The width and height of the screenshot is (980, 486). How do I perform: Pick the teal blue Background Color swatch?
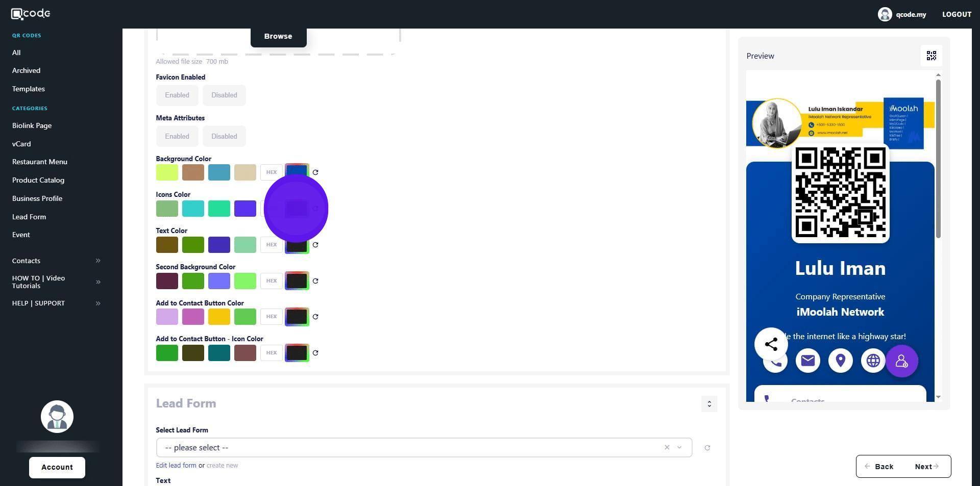click(x=219, y=172)
